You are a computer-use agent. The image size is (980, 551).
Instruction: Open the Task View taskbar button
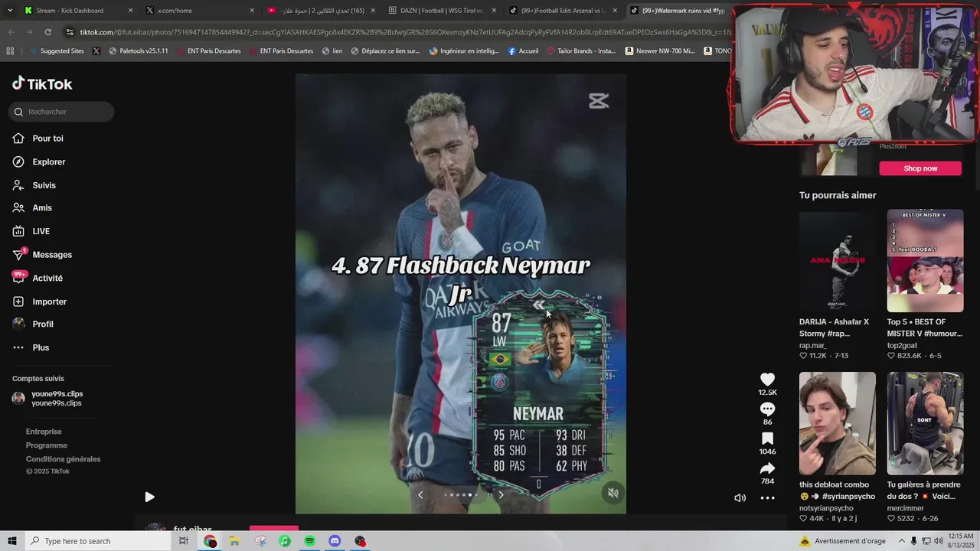[x=184, y=541]
